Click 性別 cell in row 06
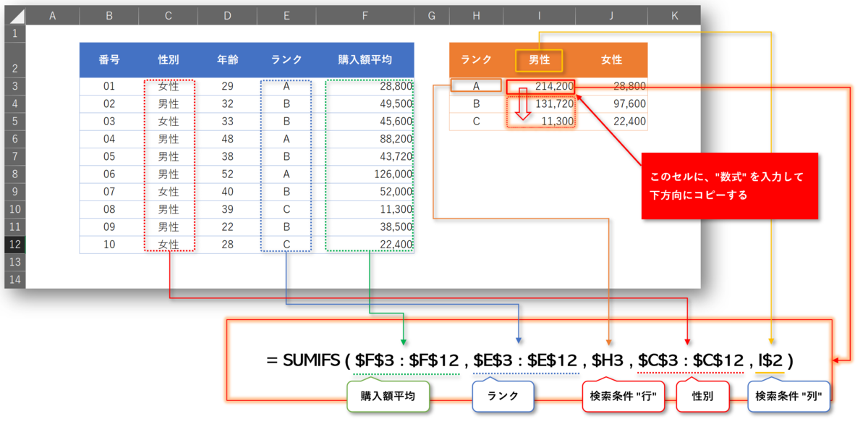 (168, 174)
